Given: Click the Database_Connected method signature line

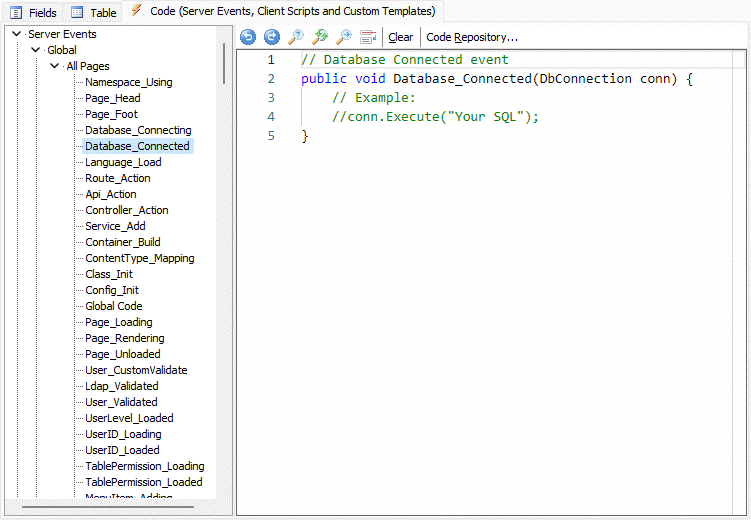Looking at the screenshot, I should [x=497, y=79].
